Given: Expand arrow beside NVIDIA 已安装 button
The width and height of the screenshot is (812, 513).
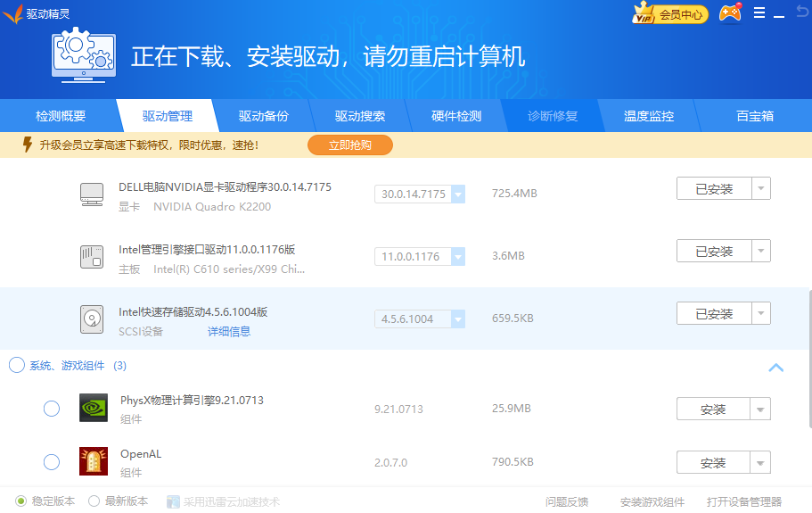Looking at the screenshot, I should pos(760,188).
